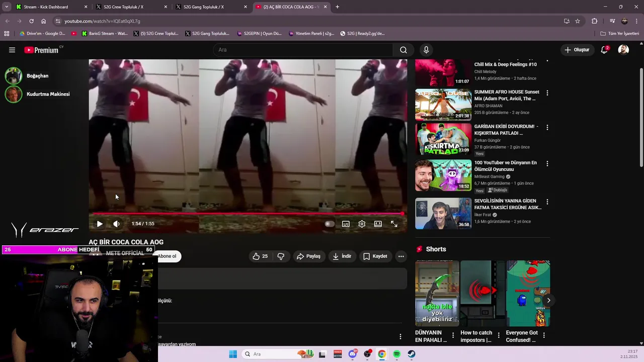This screenshot has width=644, height=362.
Task: Toggle the video autoplay switch
Action: 329,224
